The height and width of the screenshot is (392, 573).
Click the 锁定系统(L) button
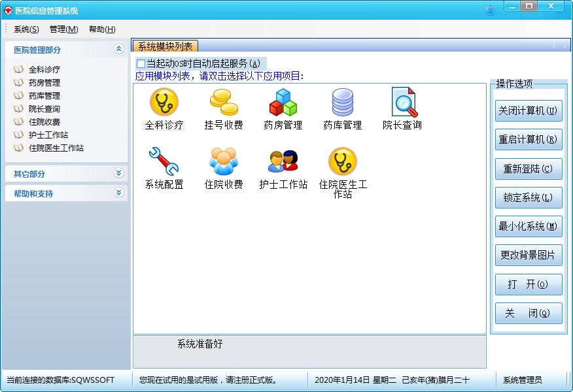tap(529, 197)
